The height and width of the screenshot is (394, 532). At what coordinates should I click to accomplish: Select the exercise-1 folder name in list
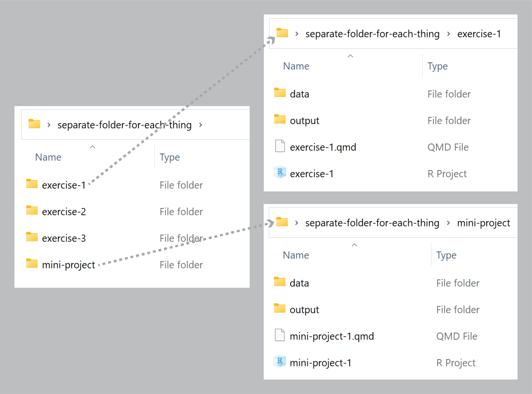click(64, 185)
